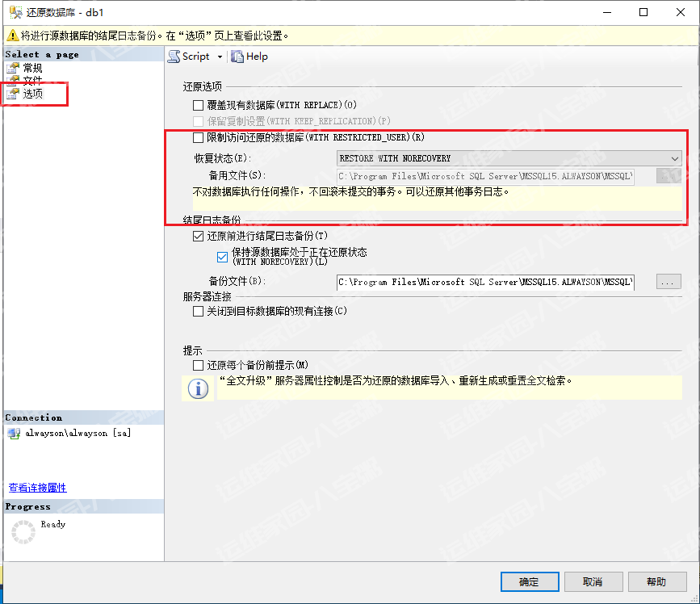Open the Help icon in toolbar
Screen dimensions: 700x604
[x=237, y=57]
